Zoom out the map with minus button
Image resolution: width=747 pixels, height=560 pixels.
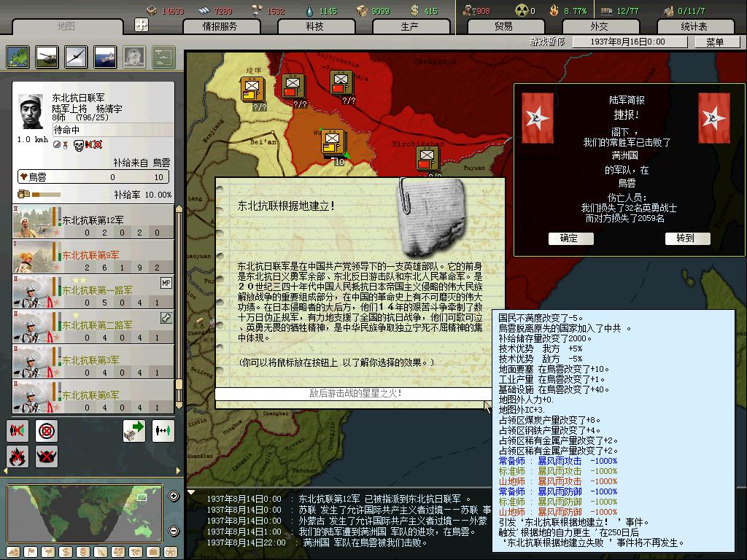pyautogui.click(x=174, y=531)
